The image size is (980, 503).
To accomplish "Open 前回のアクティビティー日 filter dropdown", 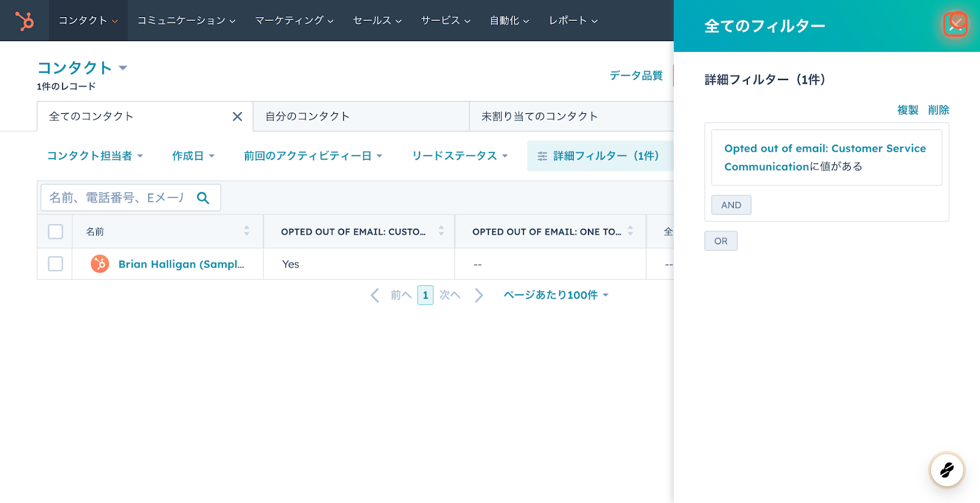I will (x=313, y=156).
